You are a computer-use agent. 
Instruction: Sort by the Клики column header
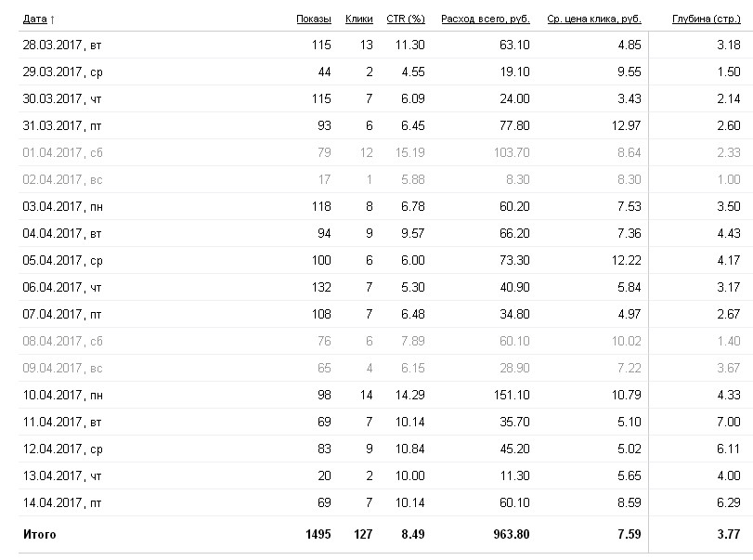click(x=358, y=19)
